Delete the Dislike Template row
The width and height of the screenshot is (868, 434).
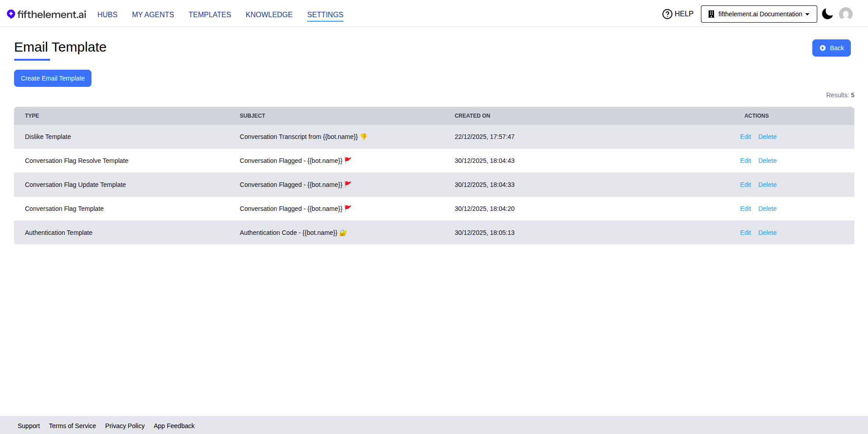click(x=767, y=137)
